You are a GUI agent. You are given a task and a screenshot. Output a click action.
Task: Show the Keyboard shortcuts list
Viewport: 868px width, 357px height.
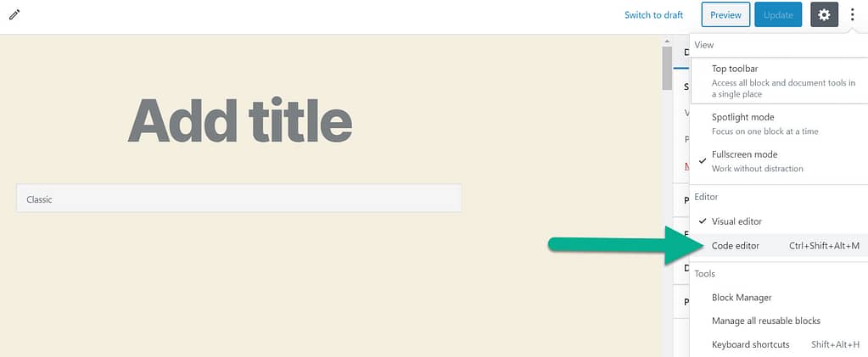(x=751, y=344)
